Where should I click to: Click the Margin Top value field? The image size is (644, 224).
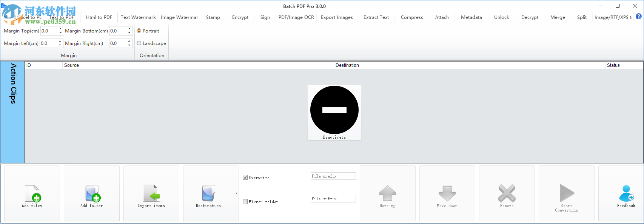(49, 31)
